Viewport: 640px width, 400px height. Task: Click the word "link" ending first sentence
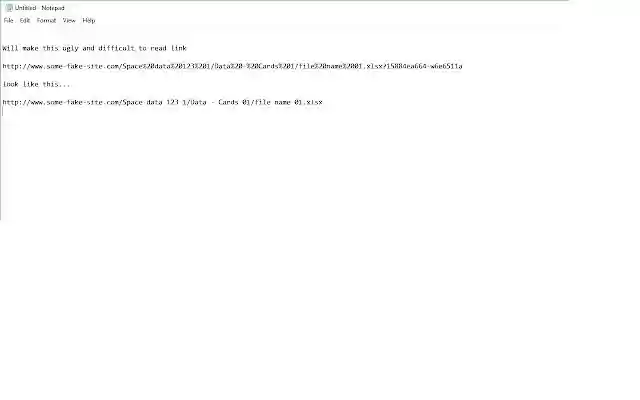(x=179, y=48)
